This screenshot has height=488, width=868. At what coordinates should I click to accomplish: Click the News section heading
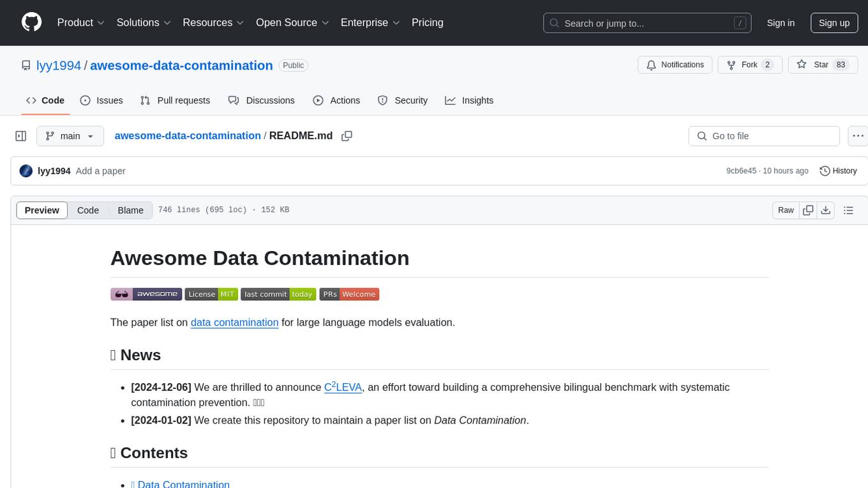135,355
